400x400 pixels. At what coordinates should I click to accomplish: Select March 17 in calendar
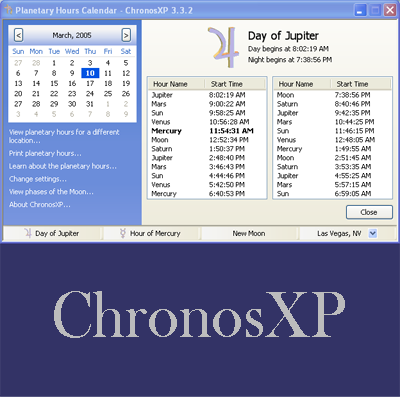tap(90, 83)
